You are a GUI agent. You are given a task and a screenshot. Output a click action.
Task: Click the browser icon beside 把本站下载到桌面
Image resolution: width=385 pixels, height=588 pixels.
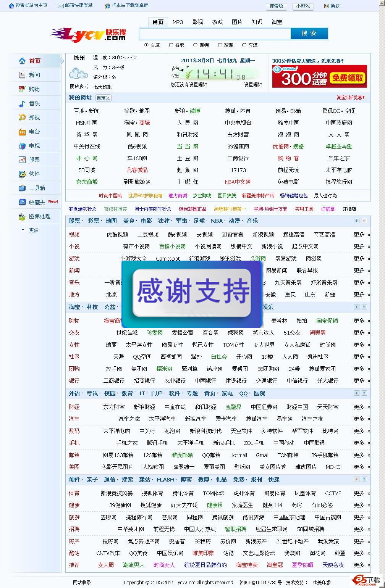click(x=108, y=6)
